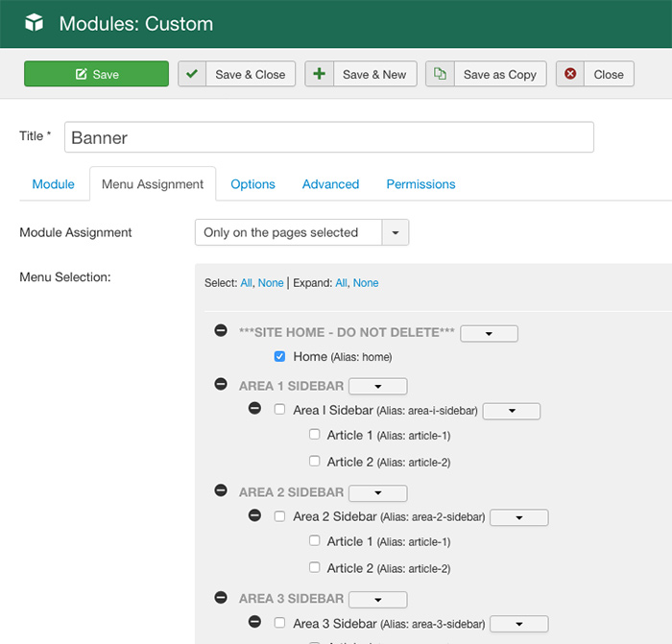Click the Menu Selection: label

pyautogui.click(x=65, y=277)
